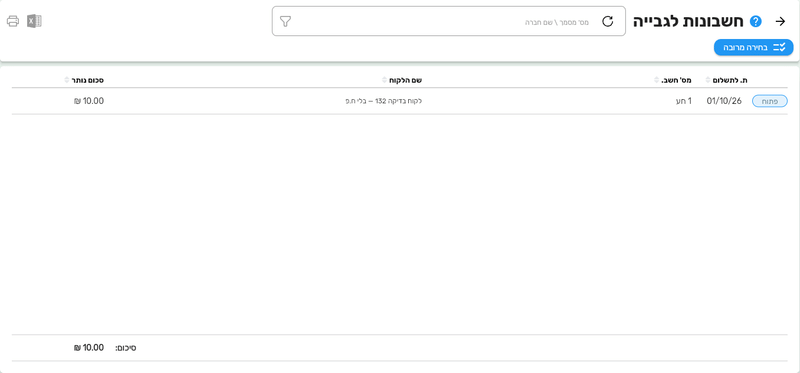Refresh the list with circular arrow
The image size is (800, 373).
[x=608, y=21]
